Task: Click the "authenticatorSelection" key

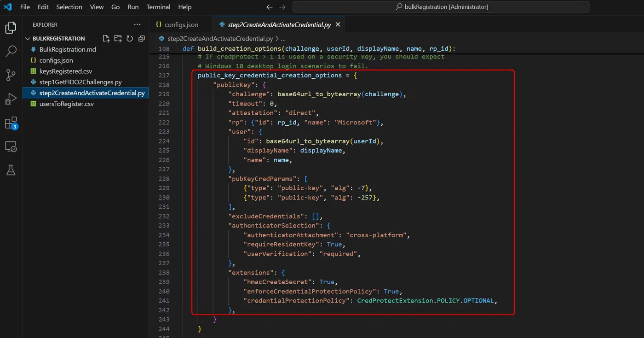Action: click(274, 226)
